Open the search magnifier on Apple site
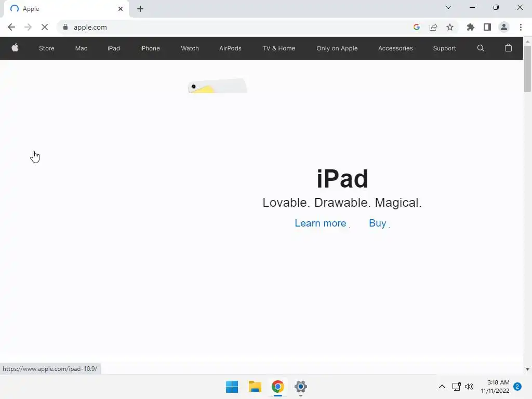Viewport: 532px width, 399px height. pos(481,48)
